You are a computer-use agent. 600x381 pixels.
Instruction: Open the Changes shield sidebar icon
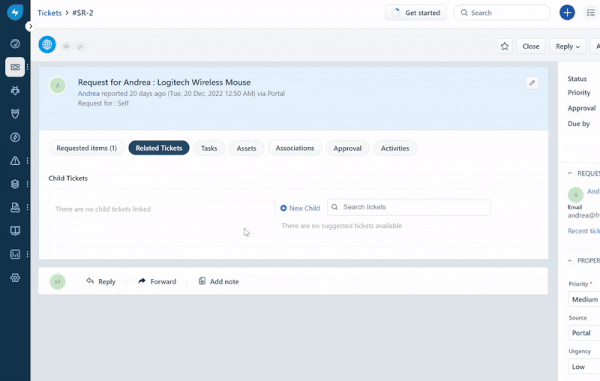(15, 114)
